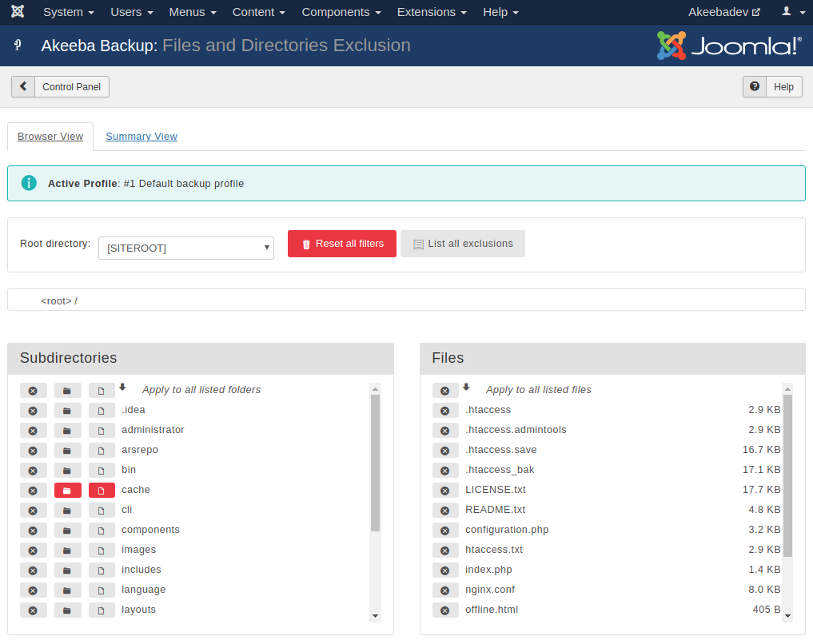This screenshot has height=644, width=813.
Task: Open the images subdirectory
Action: click(x=139, y=550)
